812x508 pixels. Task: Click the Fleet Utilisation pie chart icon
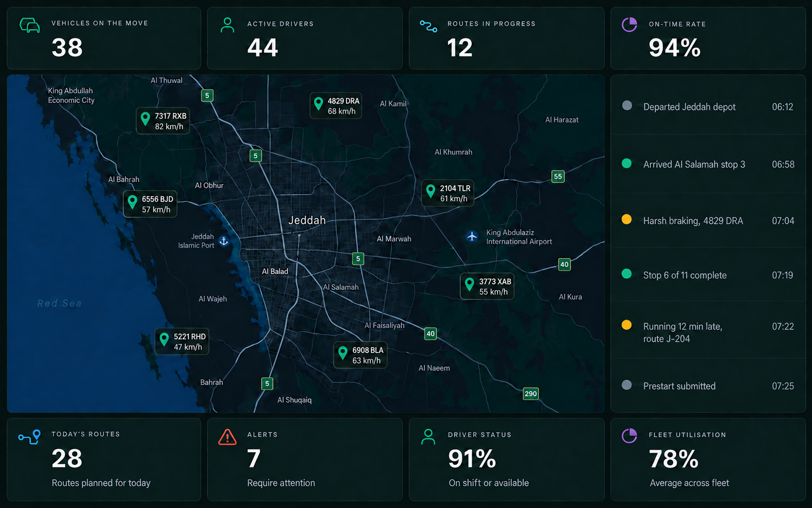(x=629, y=436)
